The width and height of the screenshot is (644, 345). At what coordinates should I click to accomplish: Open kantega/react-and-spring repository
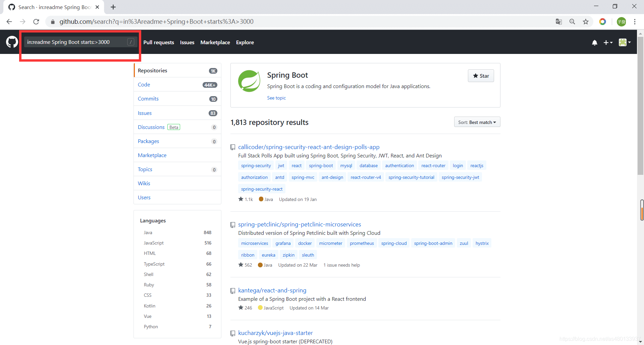[x=272, y=290]
